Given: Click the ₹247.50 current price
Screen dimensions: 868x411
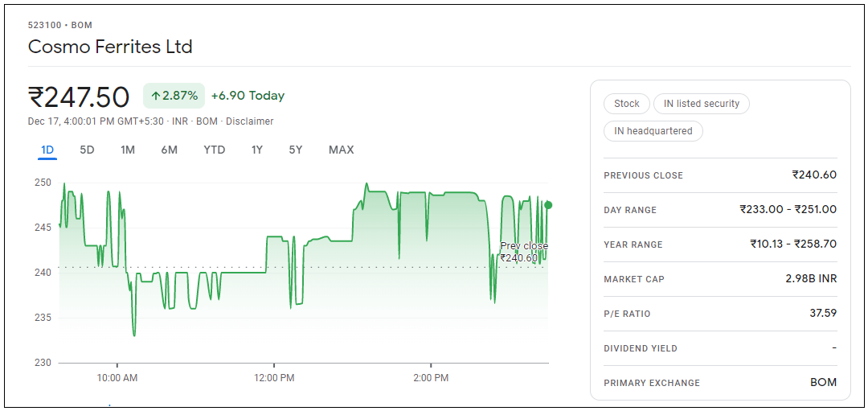Looking at the screenshot, I should tap(79, 97).
